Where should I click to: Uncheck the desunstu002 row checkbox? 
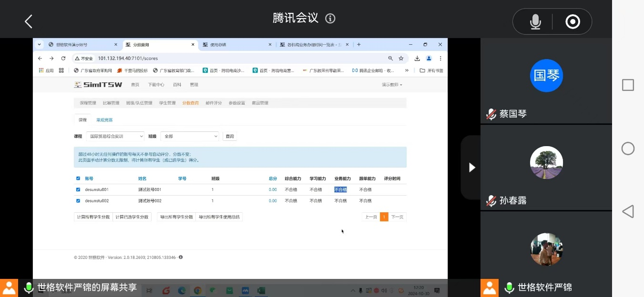point(78,201)
